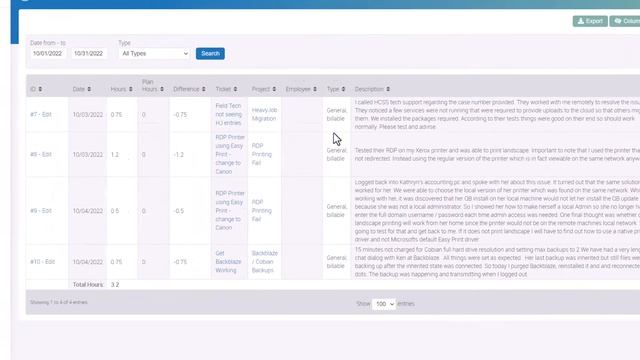Image resolution: width=640 pixels, height=360 pixels.
Task: Select the 10/04/2022 date in row #10
Action: 88,262
